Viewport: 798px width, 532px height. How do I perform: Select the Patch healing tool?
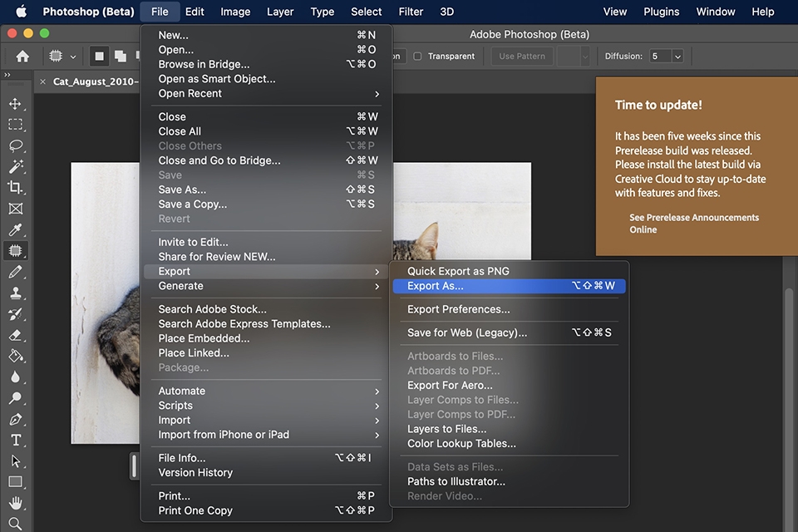[15, 250]
